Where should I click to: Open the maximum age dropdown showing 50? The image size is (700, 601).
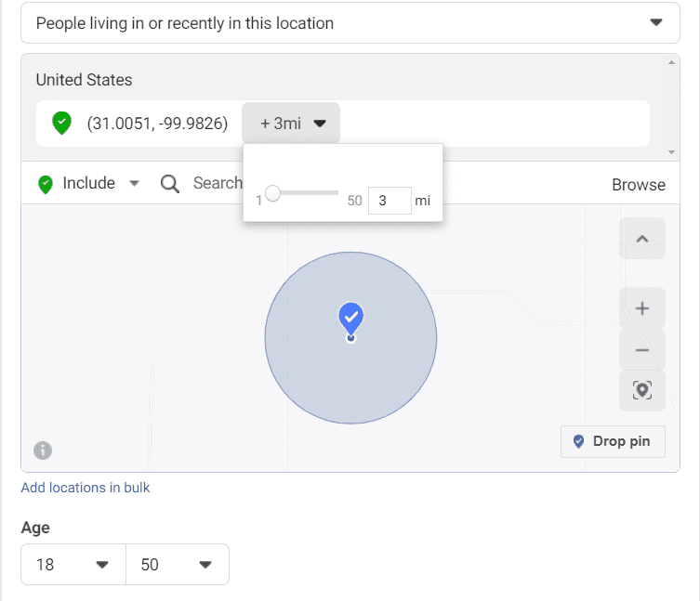pyautogui.click(x=178, y=565)
